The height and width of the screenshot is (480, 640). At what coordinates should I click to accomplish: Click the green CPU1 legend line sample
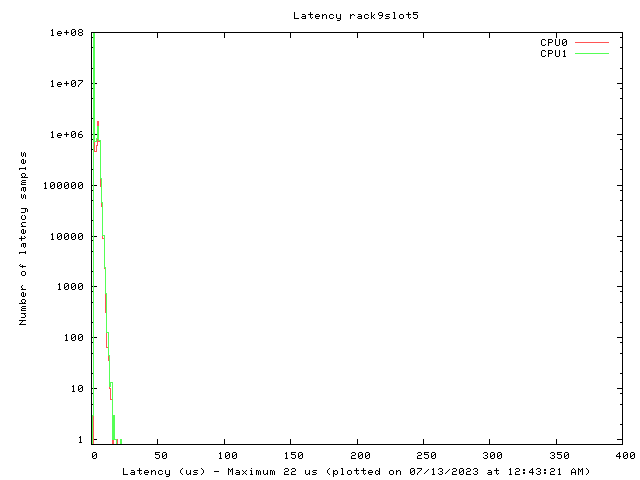(592, 54)
